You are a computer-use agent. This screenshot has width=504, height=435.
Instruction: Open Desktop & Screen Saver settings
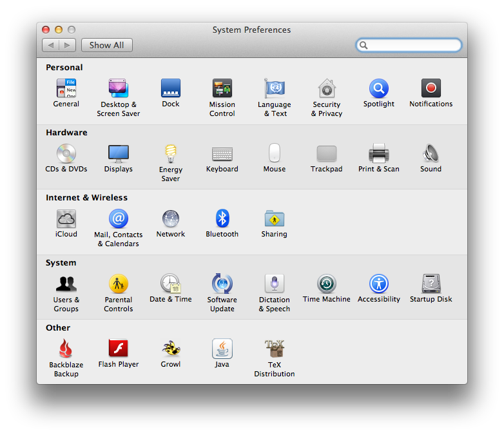point(118,88)
